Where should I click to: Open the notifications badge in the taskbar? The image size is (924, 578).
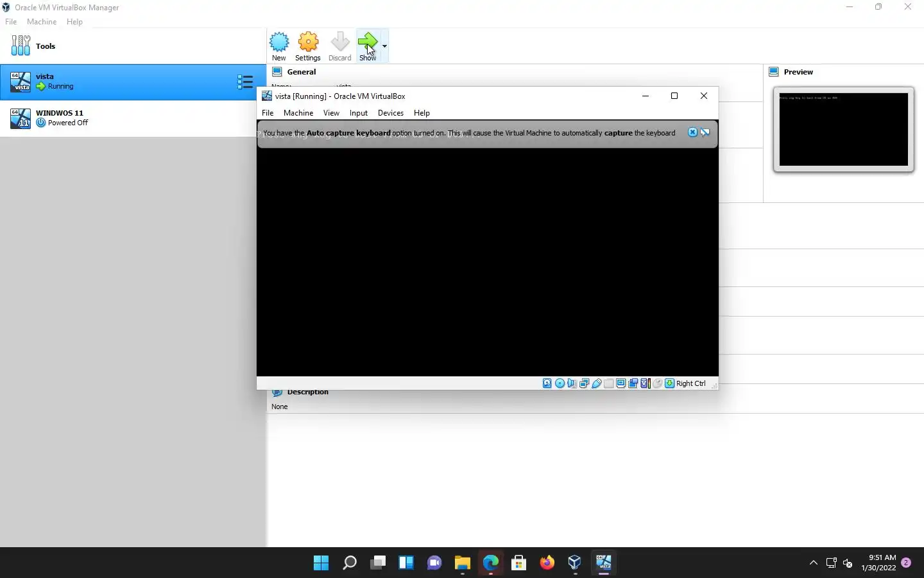[906, 563]
